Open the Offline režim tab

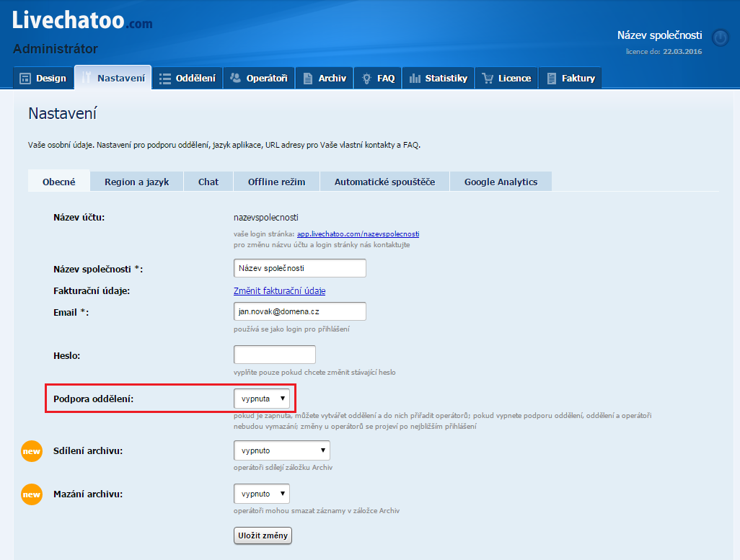[276, 182]
